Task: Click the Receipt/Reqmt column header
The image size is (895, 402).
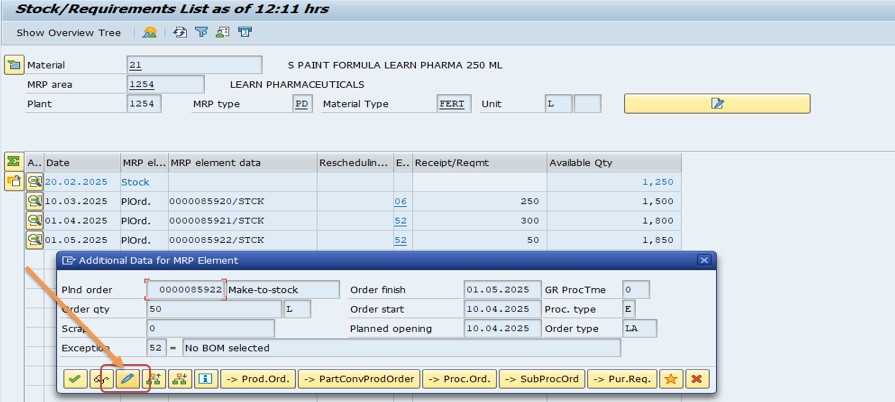Action: tap(479, 163)
